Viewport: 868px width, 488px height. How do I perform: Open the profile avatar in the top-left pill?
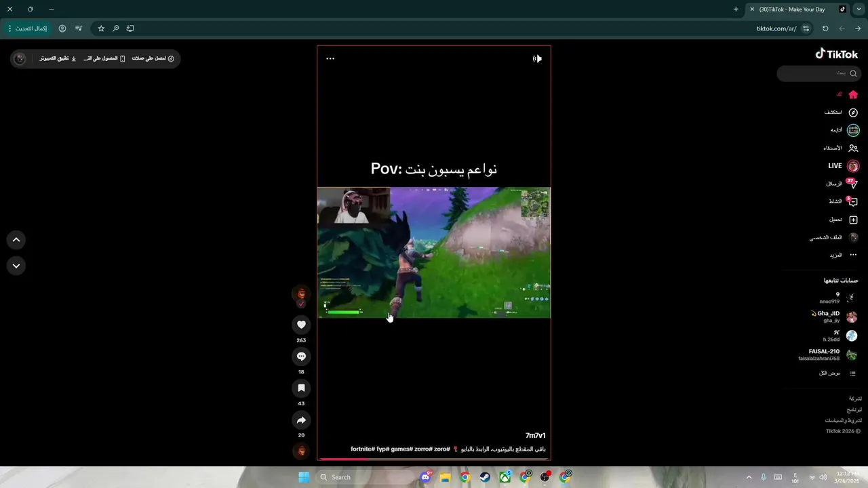[20, 58]
